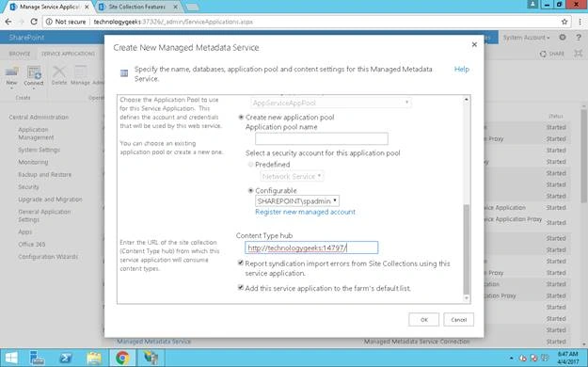The width and height of the screenshot is (588, 367).
Task: Open the SHAREPOINT\spadmin account dropdown
Action: [x=297, y=201]
